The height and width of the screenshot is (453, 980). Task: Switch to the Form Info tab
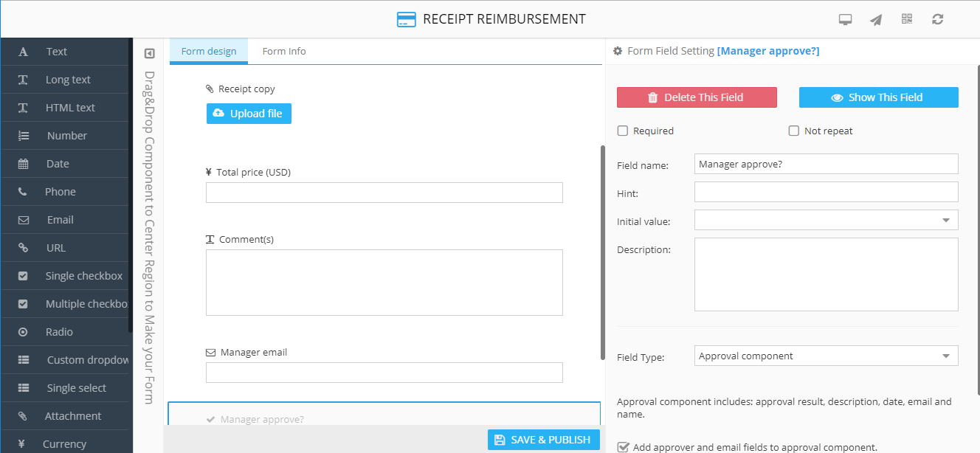pyautogui.click(x=284, y=51)
